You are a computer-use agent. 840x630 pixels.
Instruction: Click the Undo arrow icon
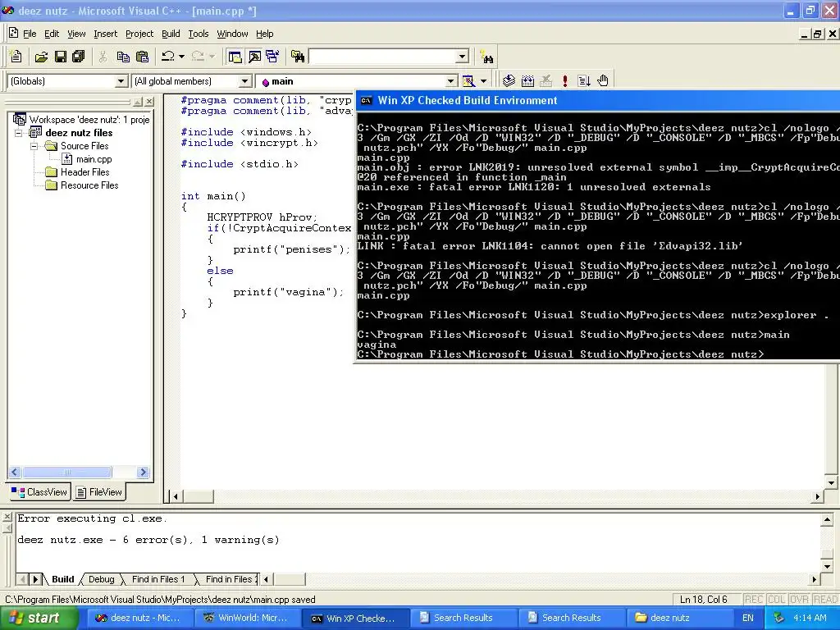[168, 57]
